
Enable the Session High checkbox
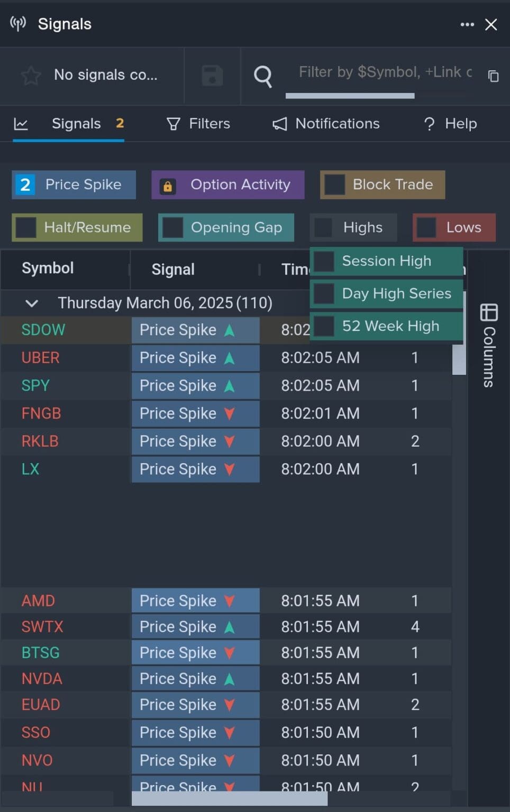point(324,261)
